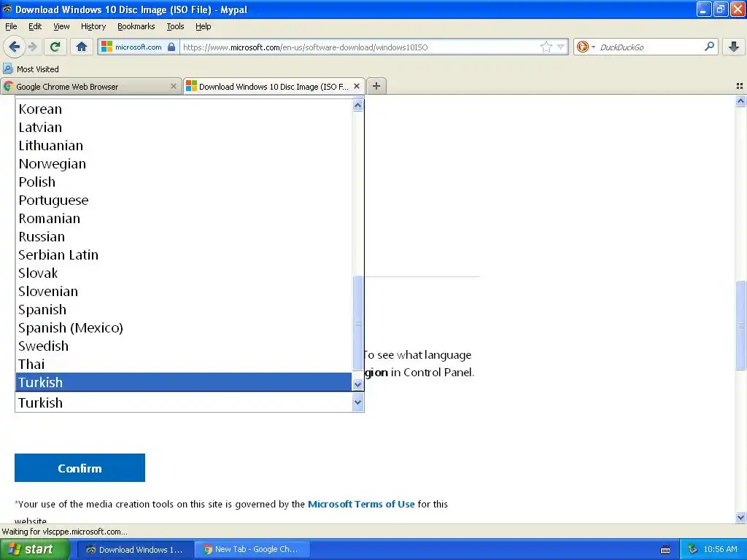
Task: Select Latvian from the language list
Action: [x=183, y=127]
